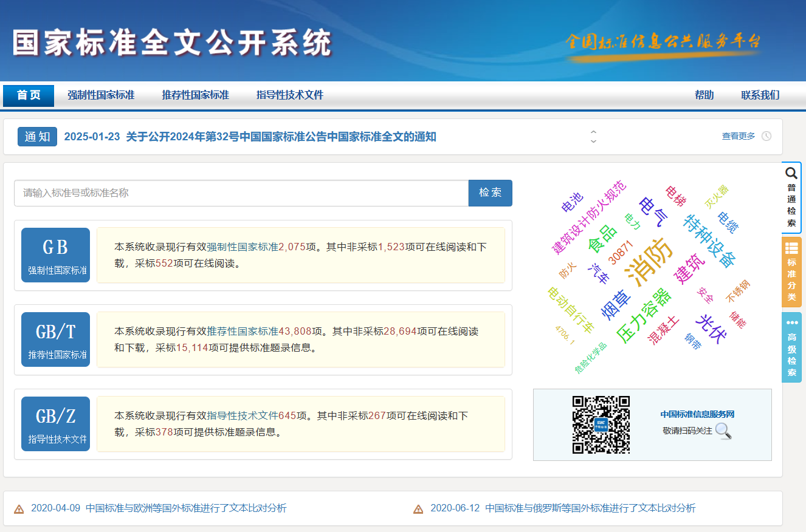
Task: Select the GB/T 推荐性国家标准 tile
Action: click(55, 339)
